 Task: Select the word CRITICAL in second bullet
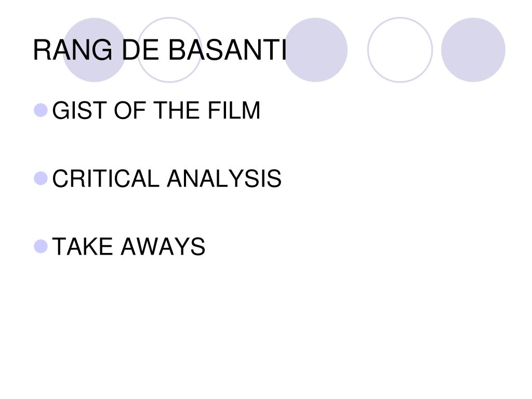pos(105,179)
